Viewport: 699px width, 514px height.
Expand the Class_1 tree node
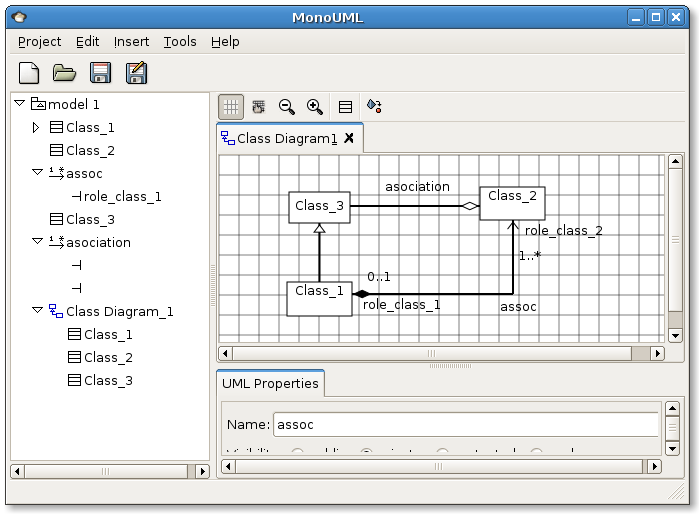coord(36,127)
